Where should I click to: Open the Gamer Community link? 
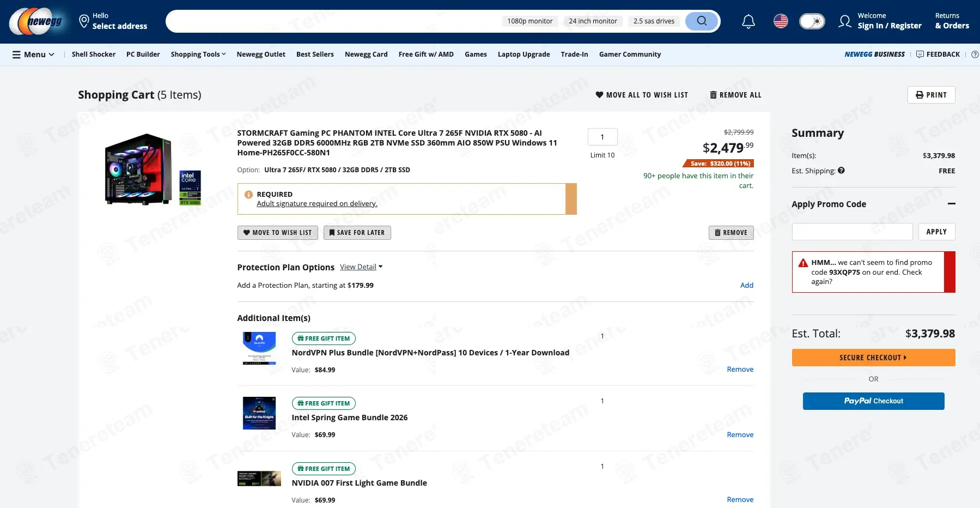[630, 55]
